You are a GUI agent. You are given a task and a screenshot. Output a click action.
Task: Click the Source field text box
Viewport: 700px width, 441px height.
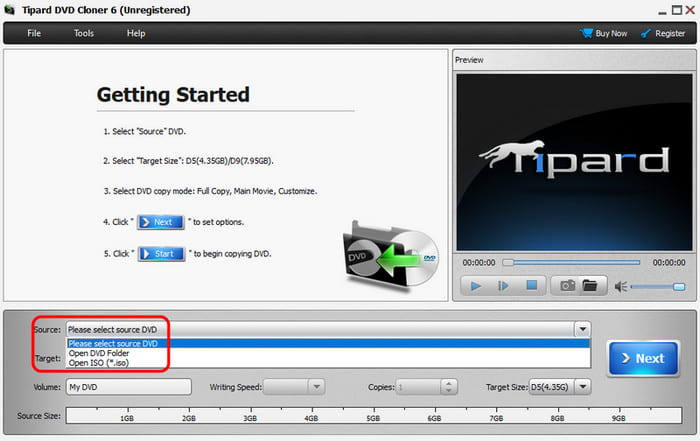coord(321,329)
